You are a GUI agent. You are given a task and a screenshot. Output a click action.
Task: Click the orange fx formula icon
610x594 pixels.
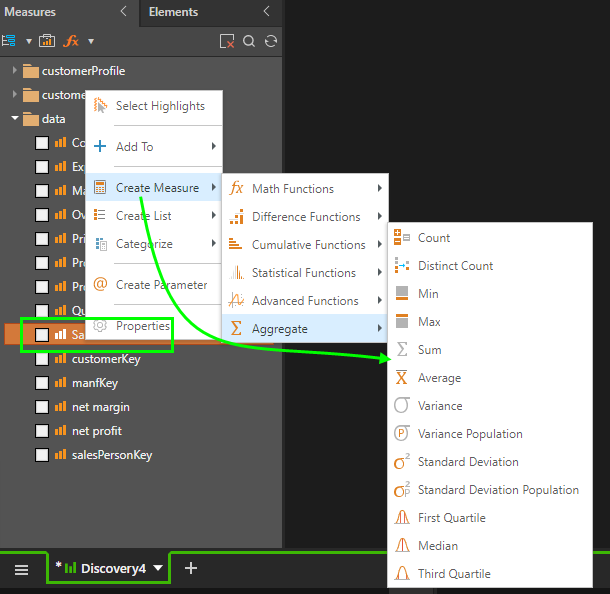pos(71,41)
